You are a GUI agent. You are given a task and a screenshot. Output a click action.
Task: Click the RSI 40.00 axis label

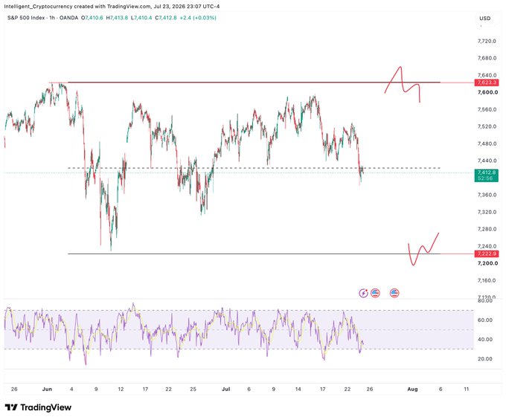click(x=484, y=340)
